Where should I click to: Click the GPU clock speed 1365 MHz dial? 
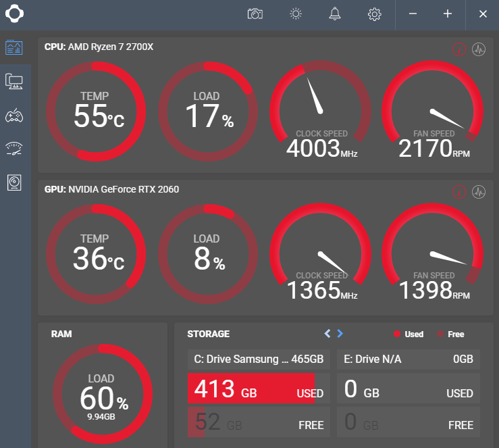click(320, 253)
